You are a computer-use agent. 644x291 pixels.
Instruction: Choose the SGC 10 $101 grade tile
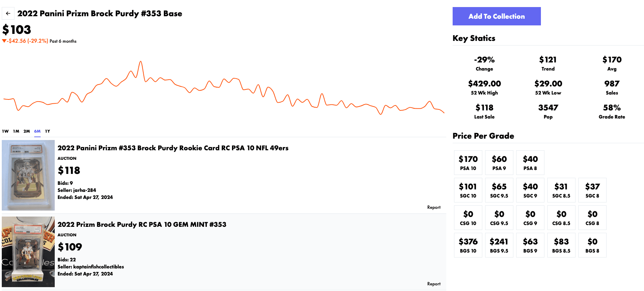point(468,190)
